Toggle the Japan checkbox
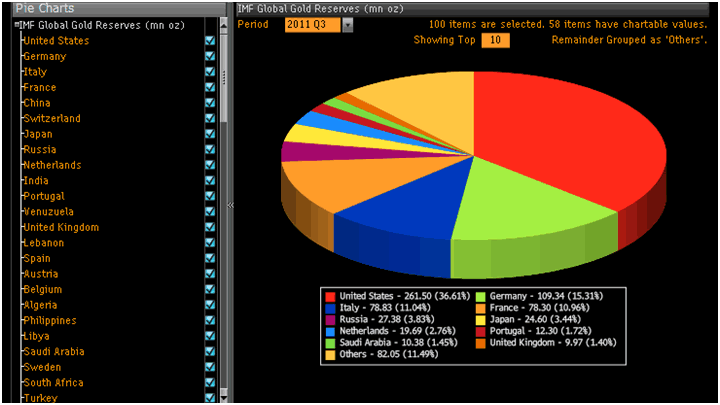Viewport: 720px width, 405px height. pos(210,134)
